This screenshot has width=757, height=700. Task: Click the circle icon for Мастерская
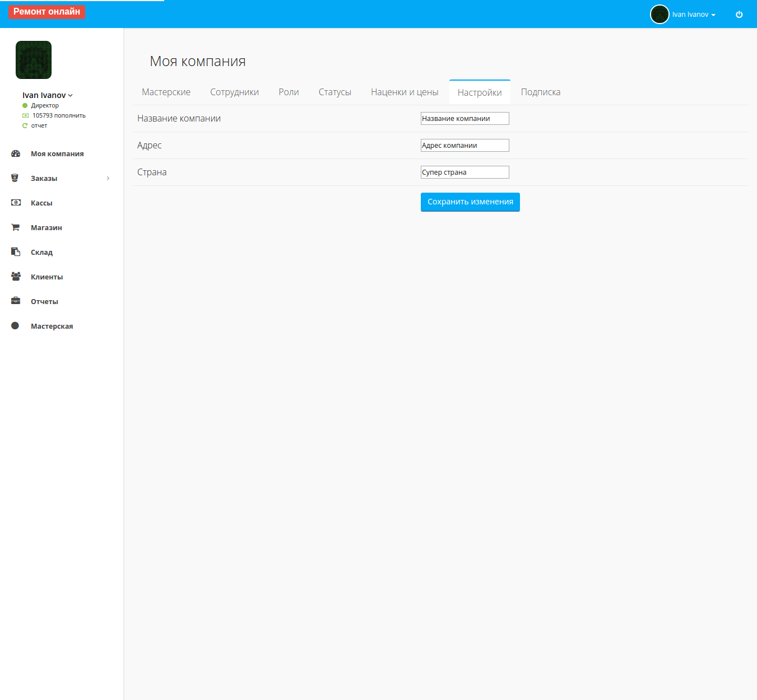tap(15, 326)
